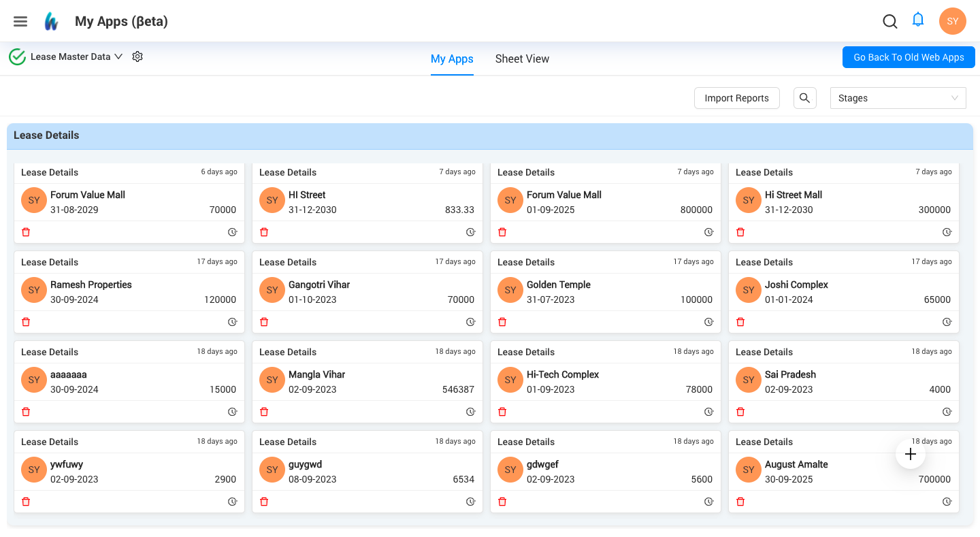The height and width of the screenshot is (537, 980).
Task: Open history on the August Amalte card
Action: coord(947,502)
